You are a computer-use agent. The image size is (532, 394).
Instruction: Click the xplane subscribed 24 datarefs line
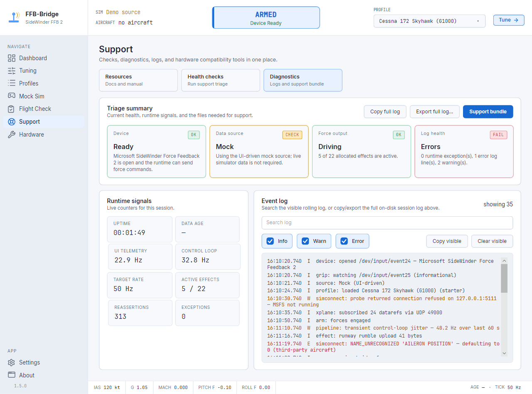pyautogui.click(x=355, y=313)
